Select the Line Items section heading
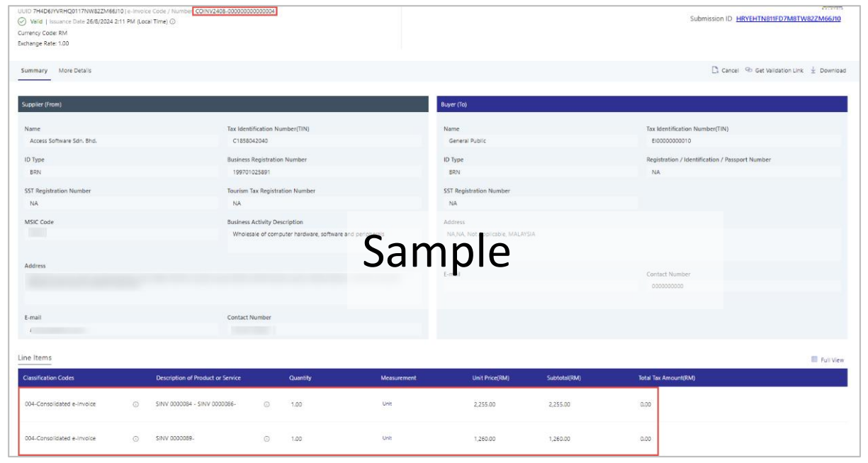868x463 pixels. coord(35,358)
